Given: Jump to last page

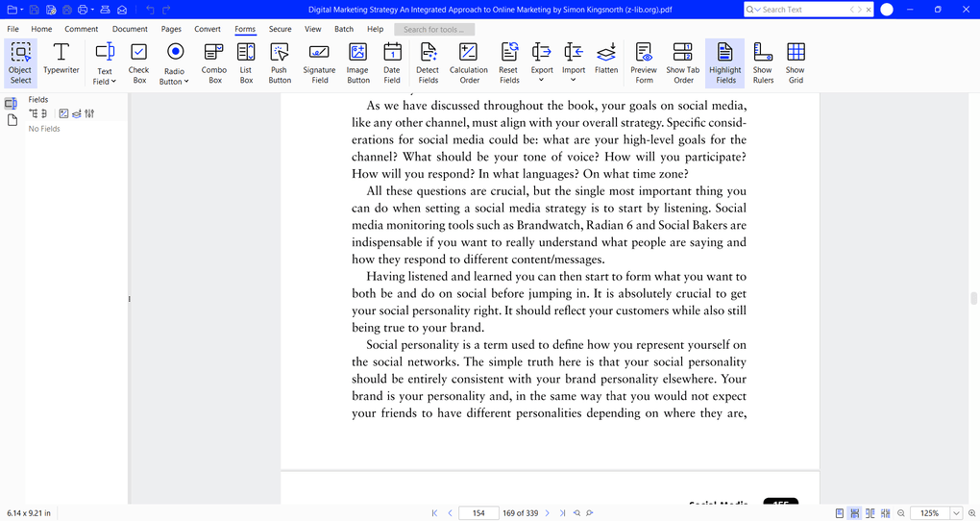Looking at the screenshot, I should (x=562, y=513).
